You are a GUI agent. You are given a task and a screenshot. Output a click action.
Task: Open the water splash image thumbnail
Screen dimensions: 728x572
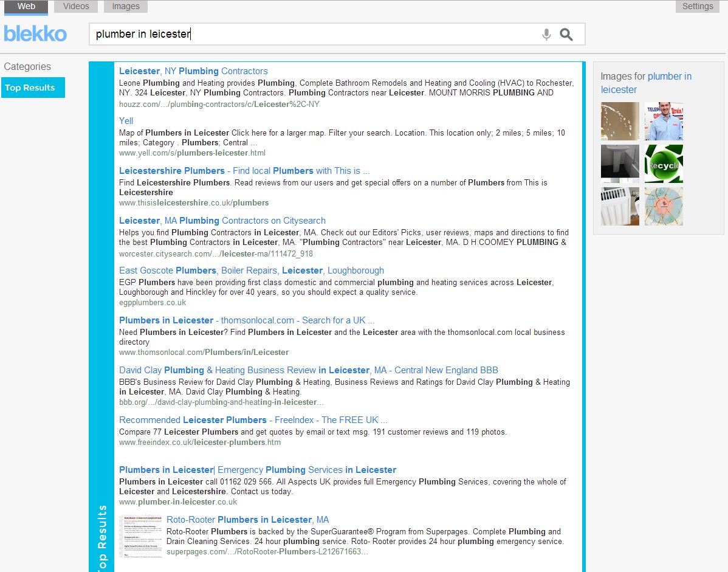[620, 122]
